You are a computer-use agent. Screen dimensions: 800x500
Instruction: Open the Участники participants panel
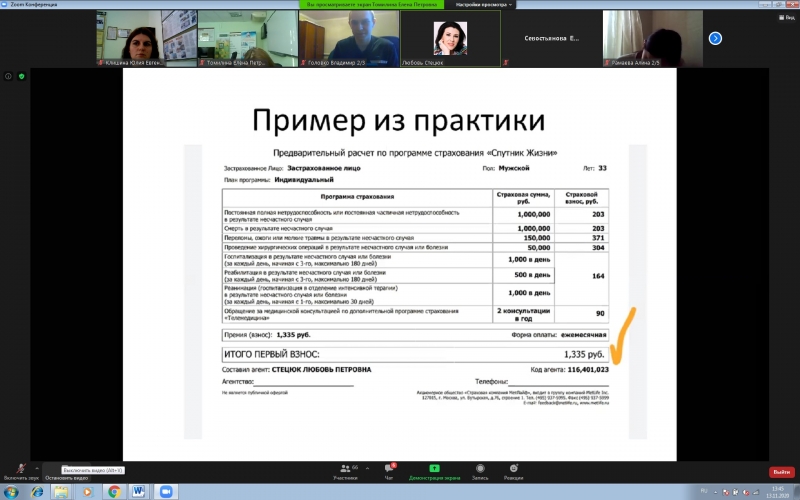tap(345, 472)
